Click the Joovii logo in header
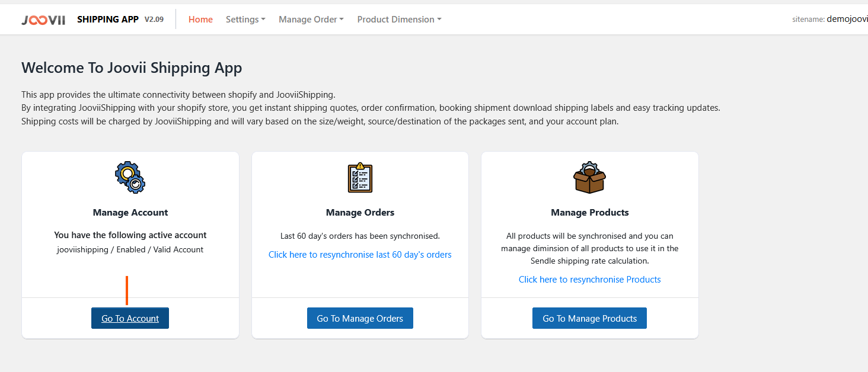868x372 pixels. [43, 20]
